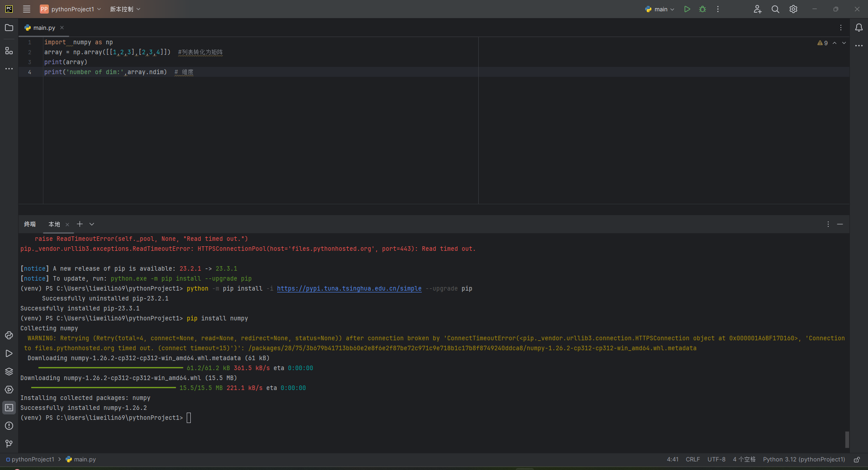The width and height of the screenshot is (868, 470).
Task: Toggle read-only lock in status bar
Action: tap(857, 460)
